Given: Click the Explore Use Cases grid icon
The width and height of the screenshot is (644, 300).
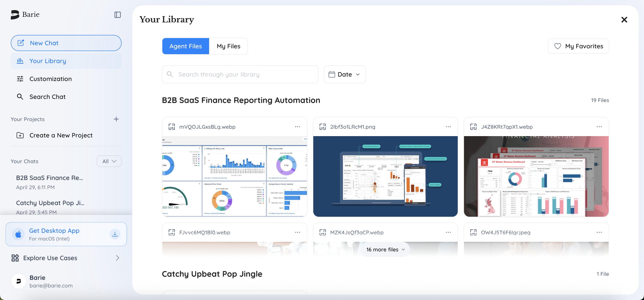Looking at the screenshot, I should (x=15, y=258).
